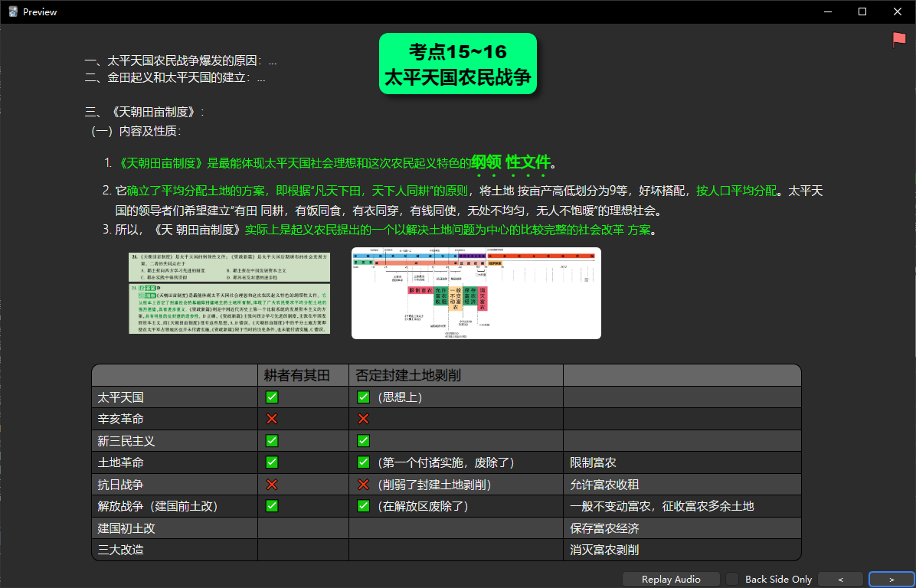Click green checkmark in 太平天国 row under 耕者有其田
The image size is (916, 588).
tap(272, 397)
